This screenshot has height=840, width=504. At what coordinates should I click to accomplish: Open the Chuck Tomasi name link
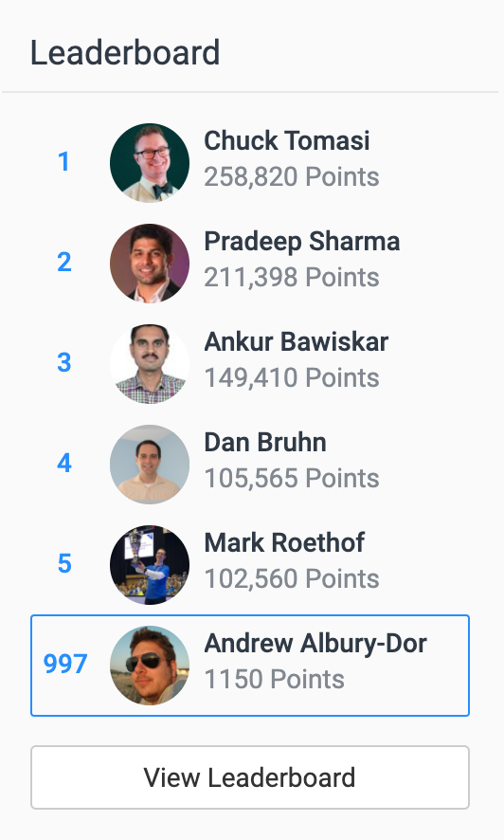287,141
